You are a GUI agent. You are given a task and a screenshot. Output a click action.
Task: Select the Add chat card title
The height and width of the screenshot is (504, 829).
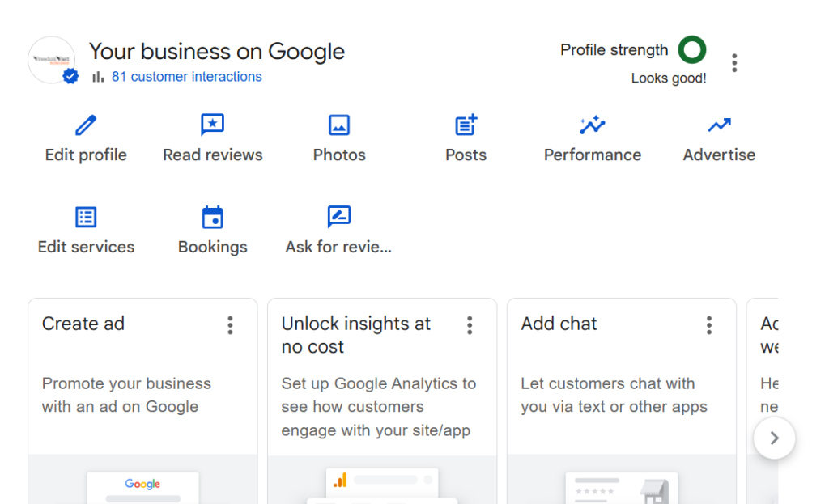(x=559, y=324)
